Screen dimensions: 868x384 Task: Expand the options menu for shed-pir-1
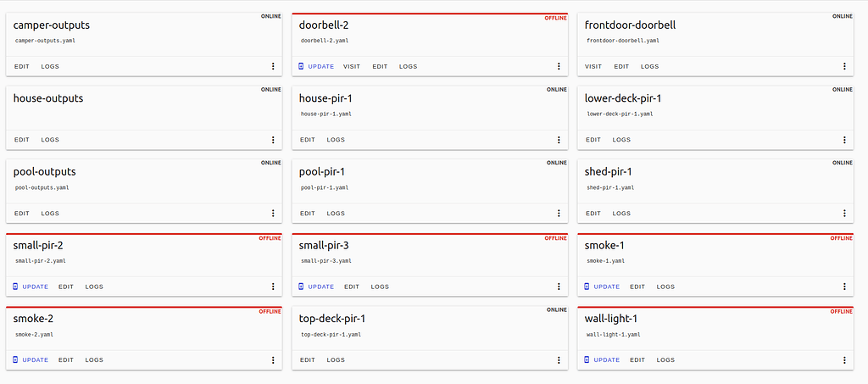point(844,214)
